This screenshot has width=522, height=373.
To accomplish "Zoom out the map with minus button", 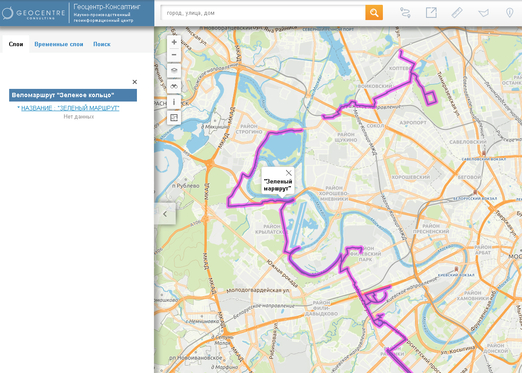I will [x=174, y=55].
